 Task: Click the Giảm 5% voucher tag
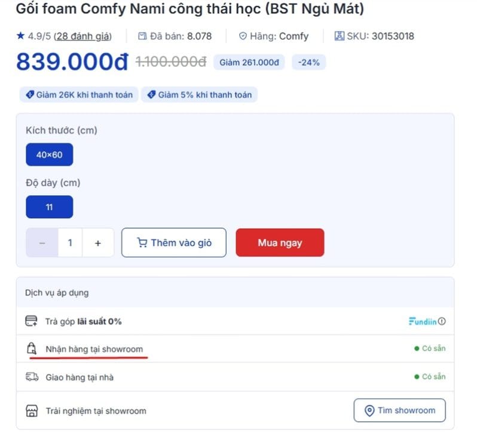[x=199, y=95]
